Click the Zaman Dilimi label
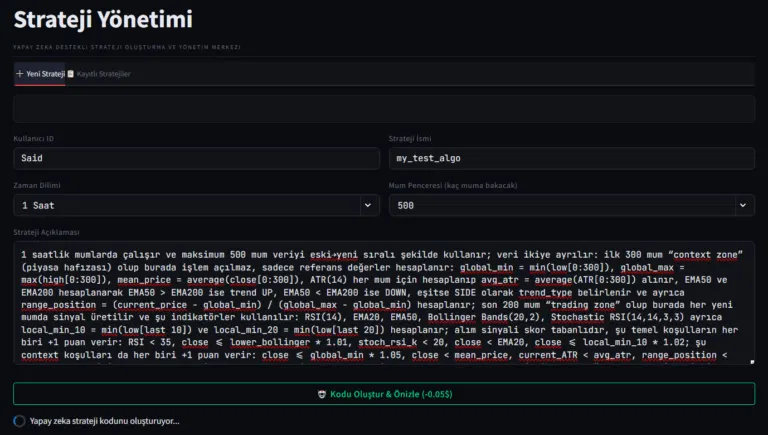 coord(36,185)
